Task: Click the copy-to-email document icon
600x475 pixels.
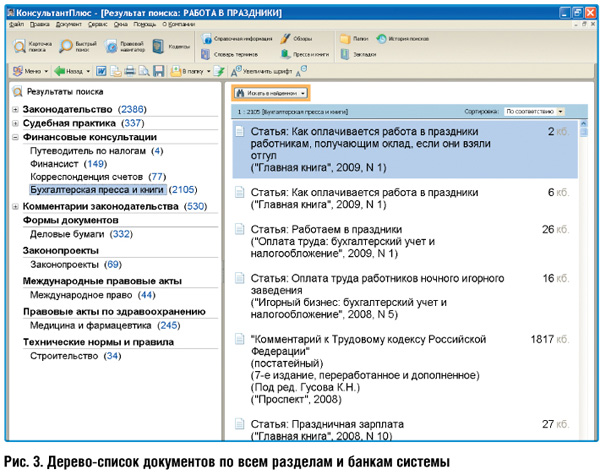Action: (116, 71)
